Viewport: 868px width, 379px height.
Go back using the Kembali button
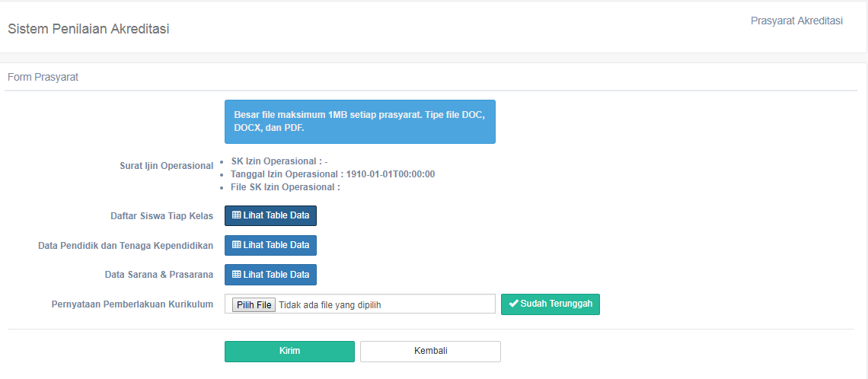[x=431, y=352]
